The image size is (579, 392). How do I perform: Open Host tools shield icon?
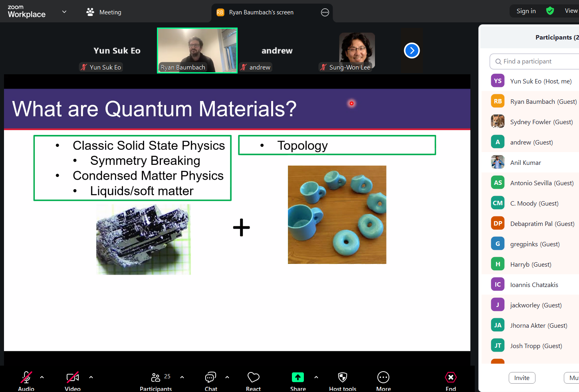click(x=343, y=378)
